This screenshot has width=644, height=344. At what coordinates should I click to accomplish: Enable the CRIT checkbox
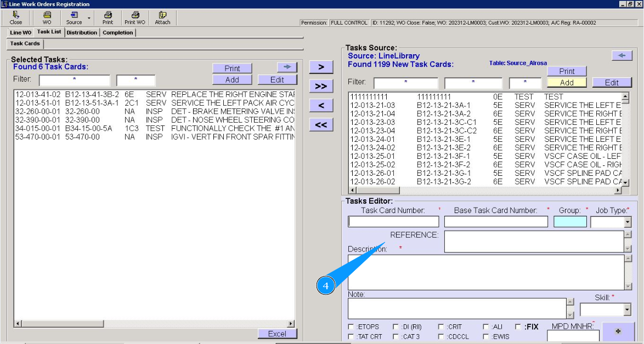click(440, 327)
